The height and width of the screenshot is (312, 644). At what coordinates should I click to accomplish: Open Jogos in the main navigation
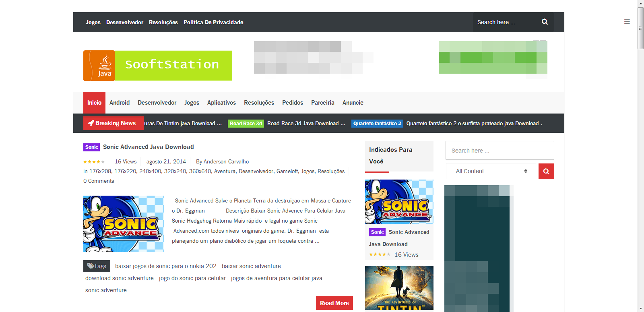pos(192,103)
